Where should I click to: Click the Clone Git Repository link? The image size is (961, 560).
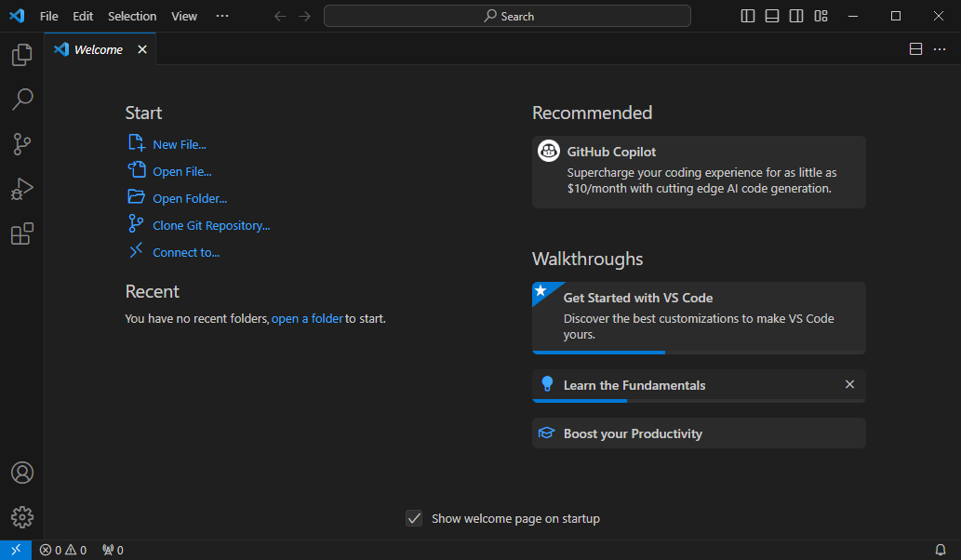pyautogui.click(x=211, y=225)
